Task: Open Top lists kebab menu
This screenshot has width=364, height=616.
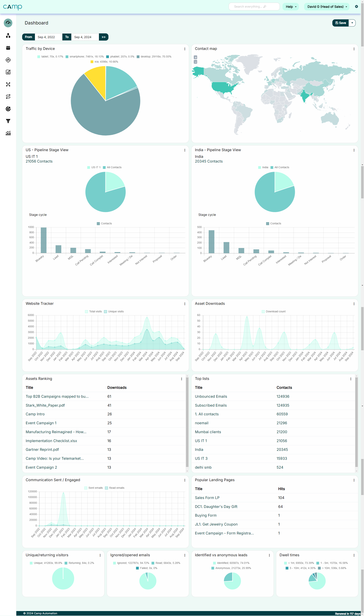Action: click(351, 379)
